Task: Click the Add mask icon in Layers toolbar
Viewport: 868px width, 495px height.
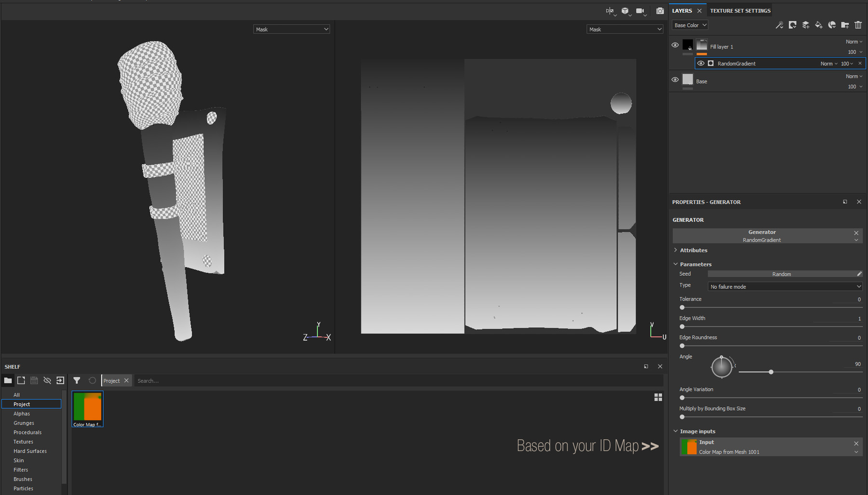Action: coord(792,25)
